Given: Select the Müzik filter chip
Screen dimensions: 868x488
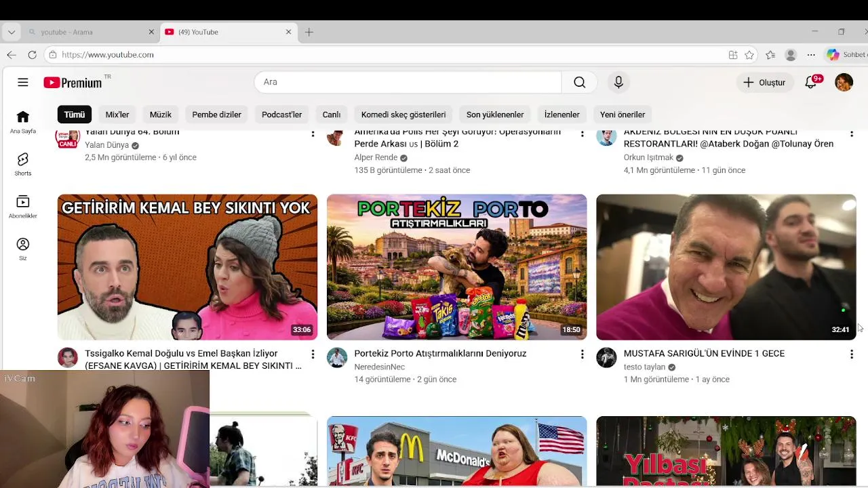Looking at the screenshot, I should 161,115.
